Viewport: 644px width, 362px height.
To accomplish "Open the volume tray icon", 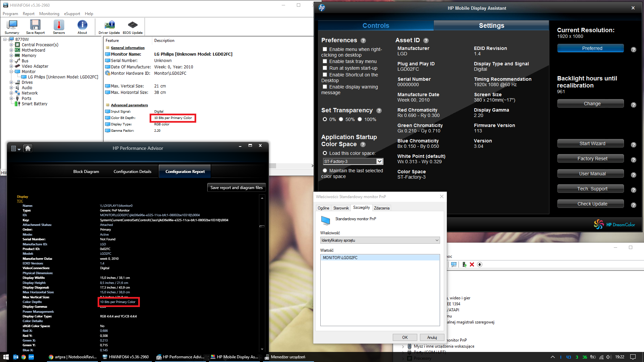I will point(608,357).
